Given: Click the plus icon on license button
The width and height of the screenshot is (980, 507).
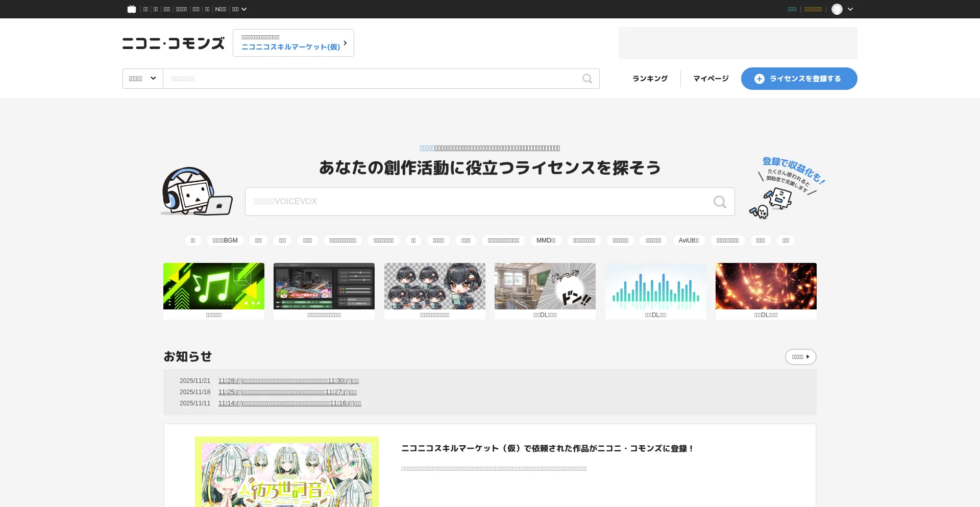Looking at the screenshot, I should click(x=759, y=79).
